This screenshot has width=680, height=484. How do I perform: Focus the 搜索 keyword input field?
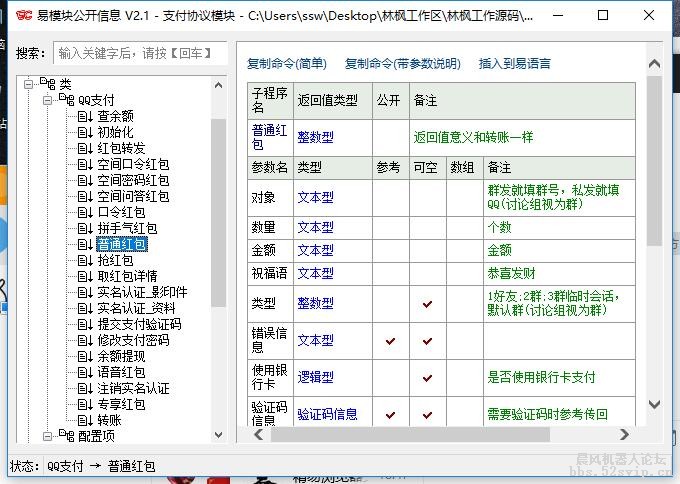[x=140, y=53]
